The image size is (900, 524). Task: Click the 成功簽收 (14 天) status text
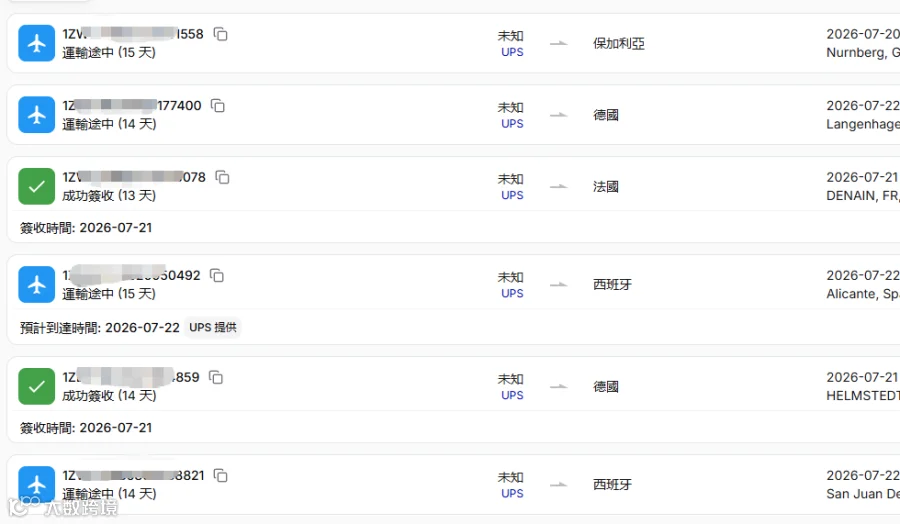pyautogui.click(x=109, y=396)
